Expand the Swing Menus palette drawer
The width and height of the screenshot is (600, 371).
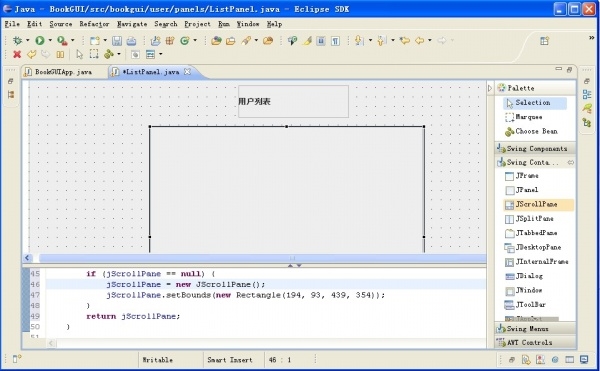coord(535,329)
